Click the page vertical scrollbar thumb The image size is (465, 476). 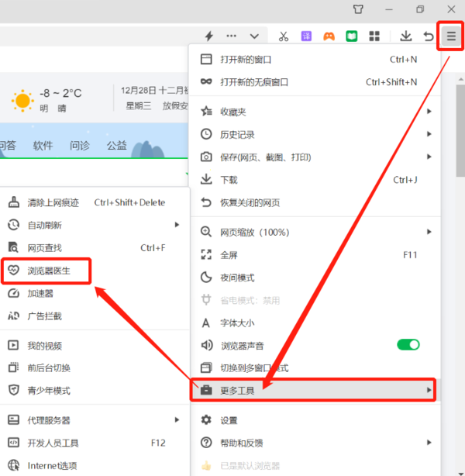tap(460, 130)
